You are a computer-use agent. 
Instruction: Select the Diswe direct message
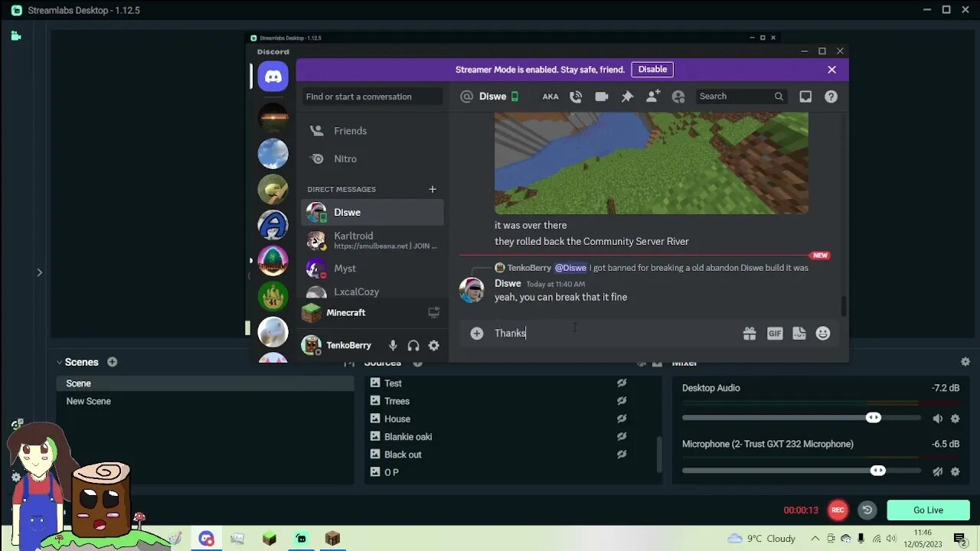373,212
